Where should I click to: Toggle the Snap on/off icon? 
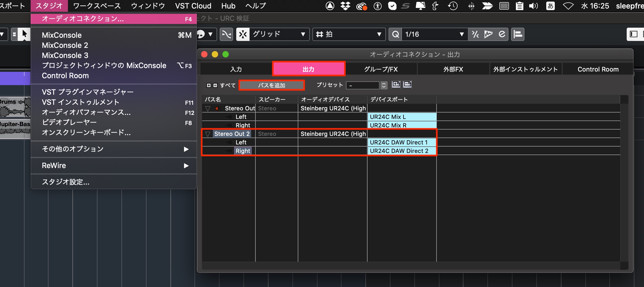[243, 34]
